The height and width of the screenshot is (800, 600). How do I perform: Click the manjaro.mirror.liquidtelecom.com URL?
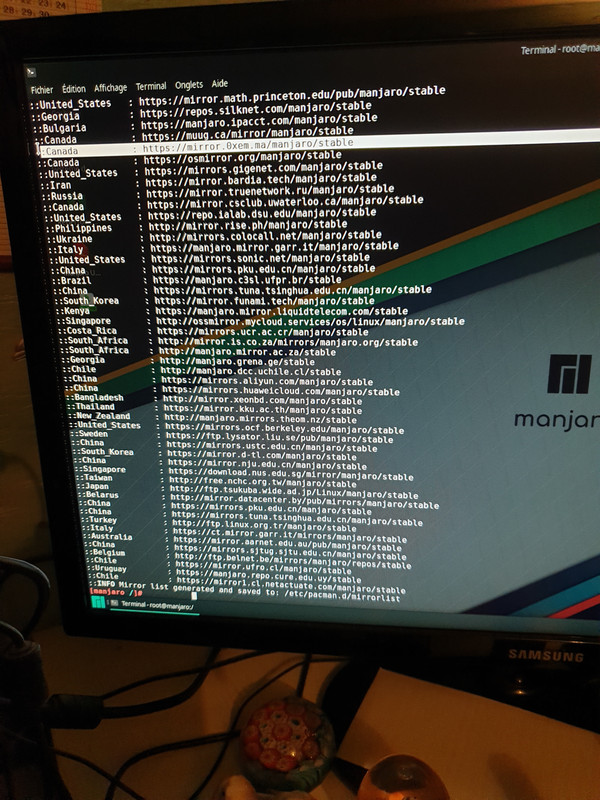282,311
